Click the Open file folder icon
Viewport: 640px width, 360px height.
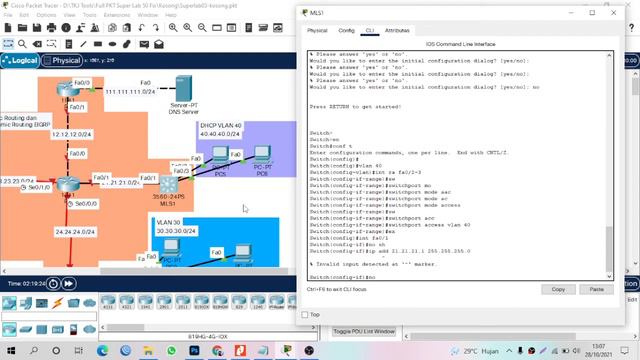pos(22,28)
